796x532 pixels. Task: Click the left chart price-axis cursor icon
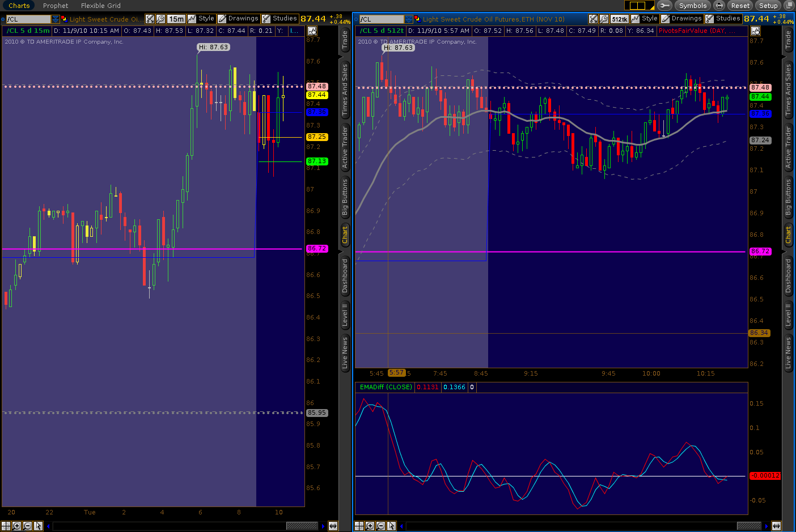(312, 31)
